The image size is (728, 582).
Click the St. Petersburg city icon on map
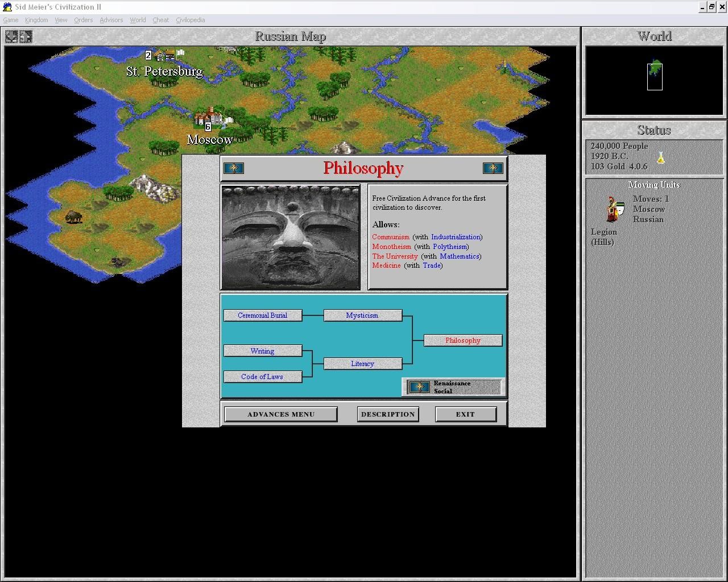[165, 55]
